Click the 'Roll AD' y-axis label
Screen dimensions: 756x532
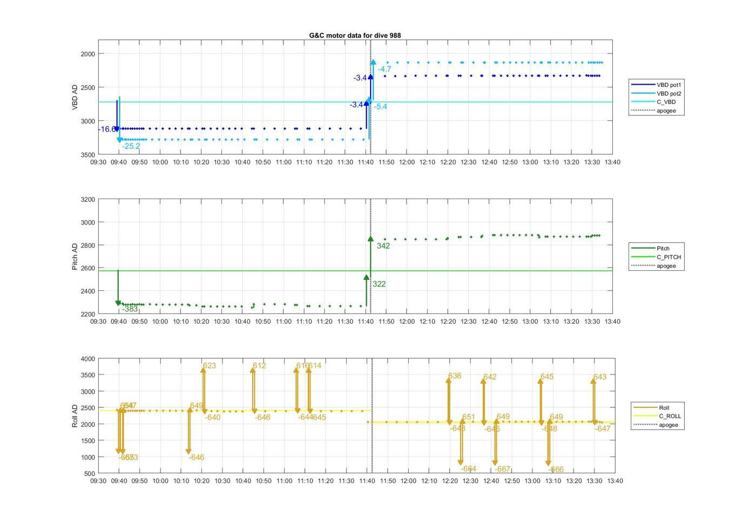point(75,416)
